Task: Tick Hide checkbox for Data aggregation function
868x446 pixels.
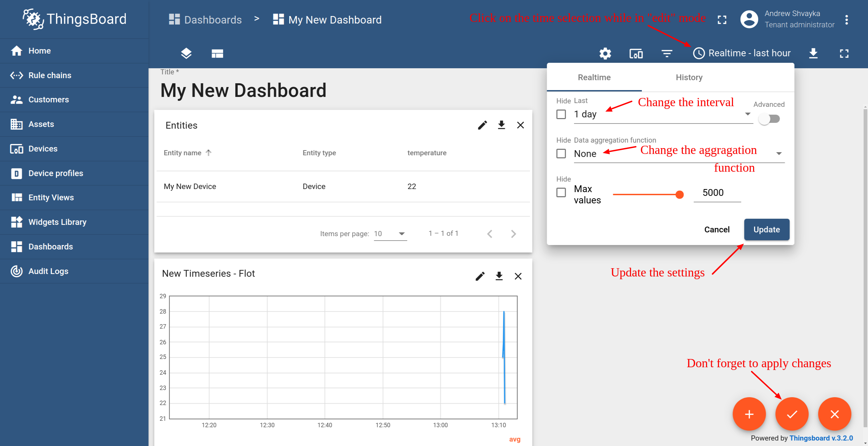Action: pyautogui.click(x=561, y=154)
